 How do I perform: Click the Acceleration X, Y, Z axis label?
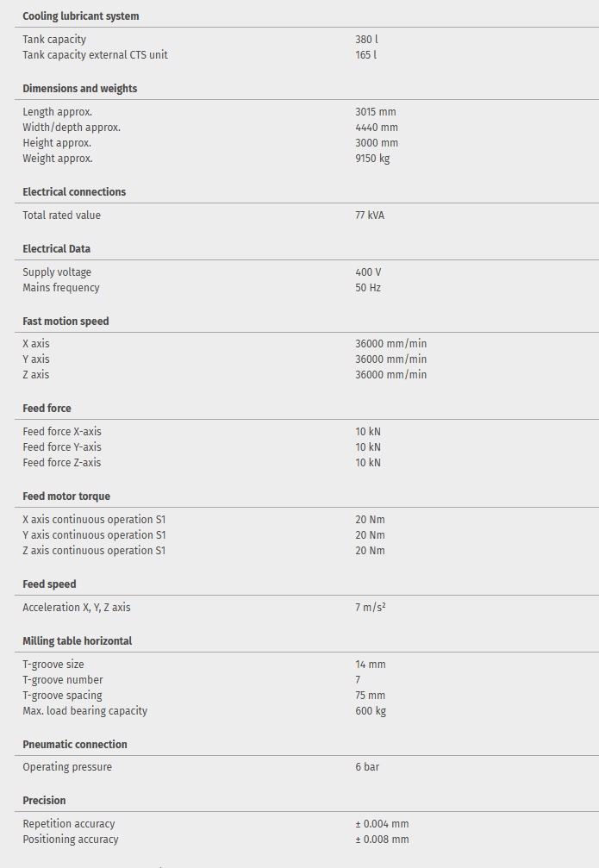(77, 608)
